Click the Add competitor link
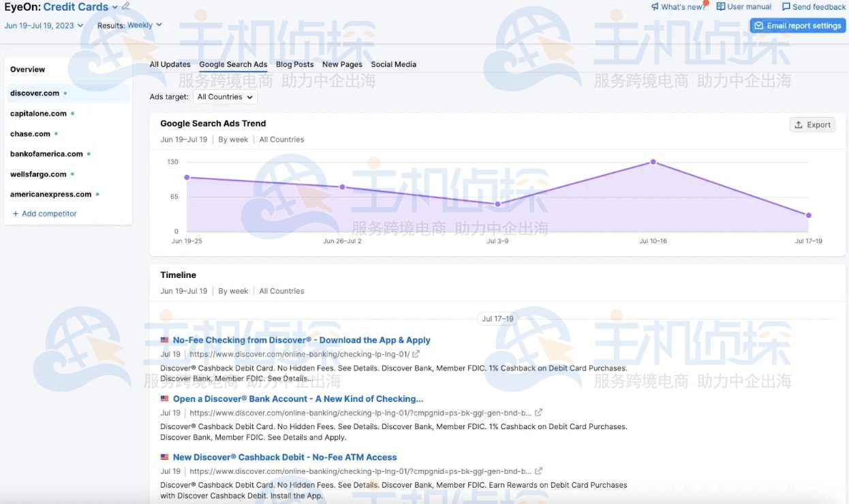Viewport: 849px width, 504px height. point(44,214)
